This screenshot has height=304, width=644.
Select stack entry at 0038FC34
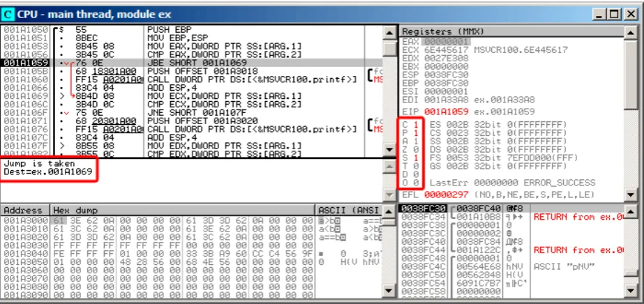(511, 217)
